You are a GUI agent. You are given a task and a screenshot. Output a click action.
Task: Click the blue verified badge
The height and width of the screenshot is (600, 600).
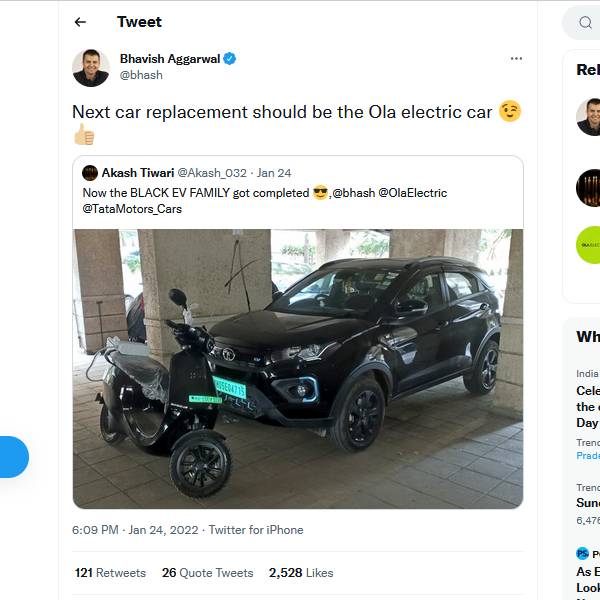(229, 59)
